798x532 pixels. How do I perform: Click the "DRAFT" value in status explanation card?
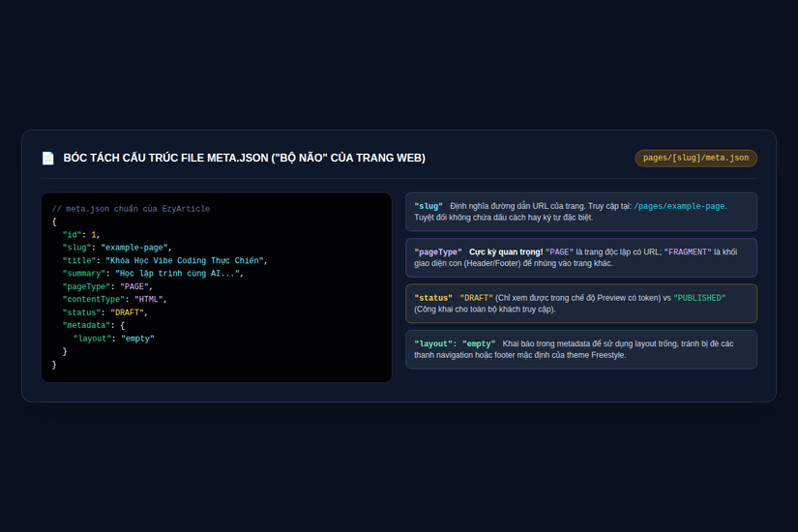(x=476, y=298)
